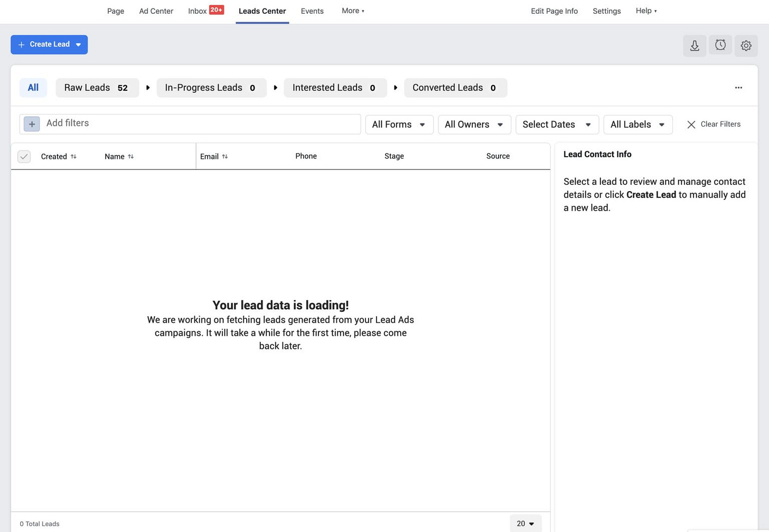Click the plus icon in Add filters
This screenshot has width=769, height=532.
click(x=32, y=124)
